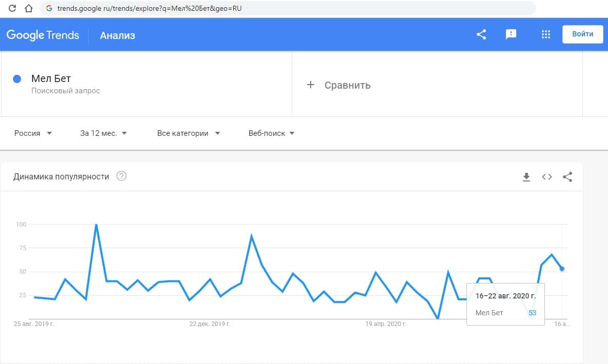Share the popularity dynamics chart
Image resolution: width=608 pixels, height=364 pixels.
567,177
